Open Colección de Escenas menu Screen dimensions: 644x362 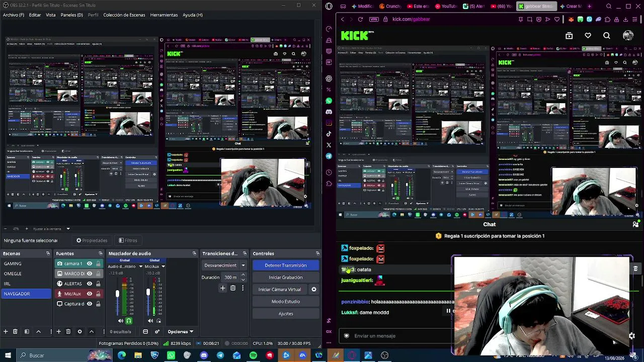(124, 15)
